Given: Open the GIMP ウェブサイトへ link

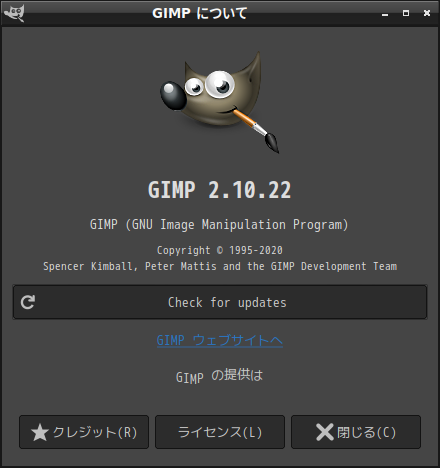Looking at the screenshot, I should pos(220,340).
